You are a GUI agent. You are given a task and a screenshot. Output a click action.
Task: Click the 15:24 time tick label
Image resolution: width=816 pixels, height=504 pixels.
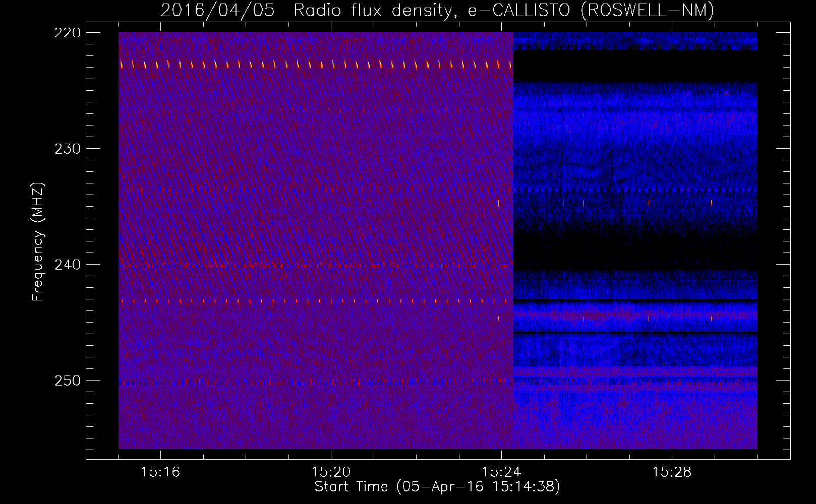click(x=501, y=472)
